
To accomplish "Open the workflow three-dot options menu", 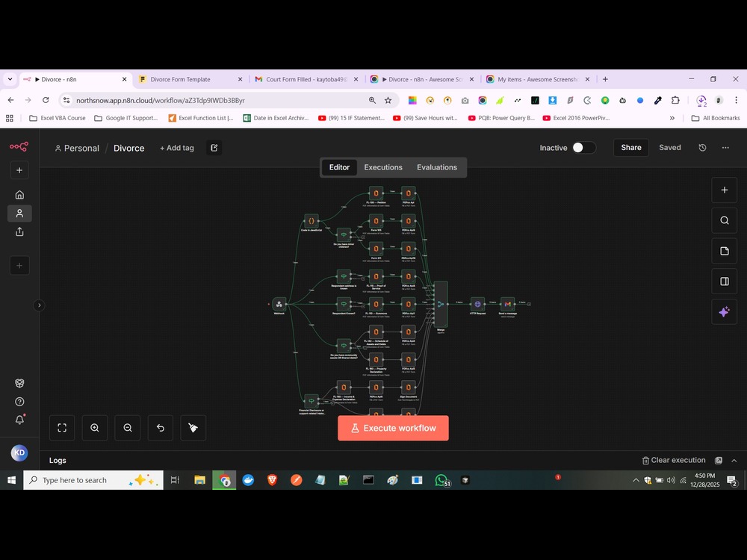I will tap(725, 148).
